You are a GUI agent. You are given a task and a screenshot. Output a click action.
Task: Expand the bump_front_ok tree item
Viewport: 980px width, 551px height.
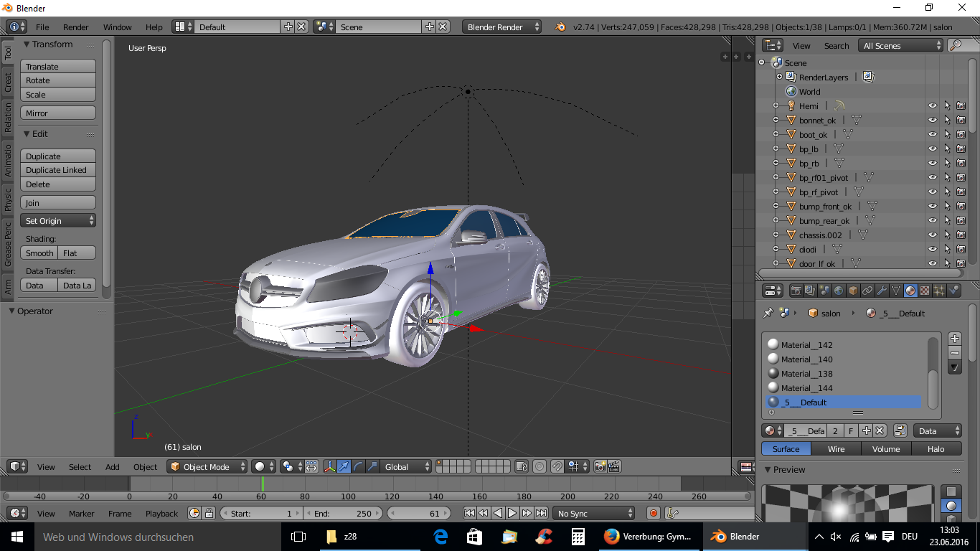[x=776, y=206]
